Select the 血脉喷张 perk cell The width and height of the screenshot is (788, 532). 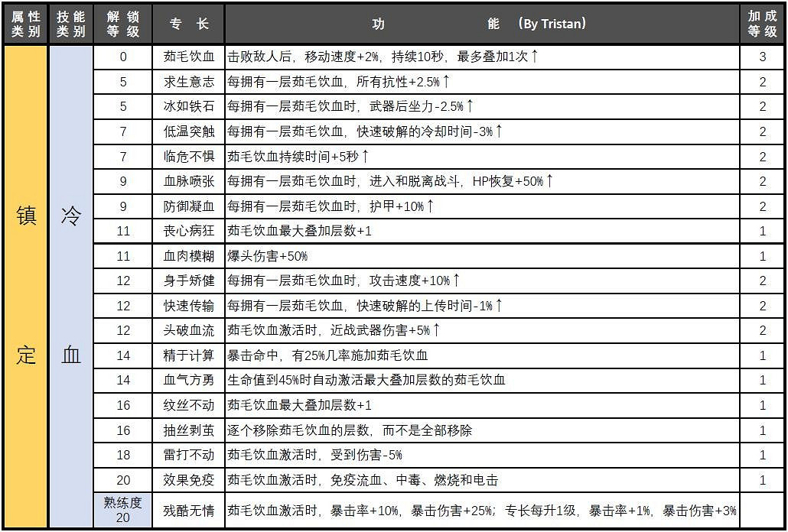tap(187, 182)
